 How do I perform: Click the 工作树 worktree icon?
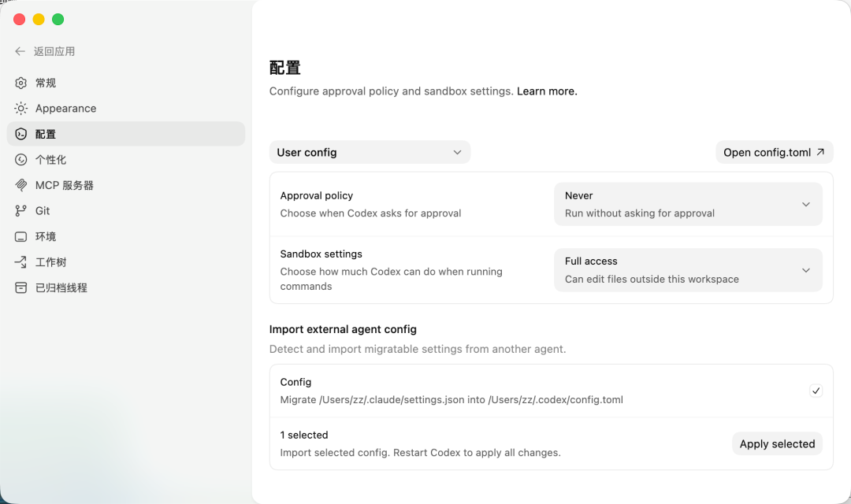21,262
